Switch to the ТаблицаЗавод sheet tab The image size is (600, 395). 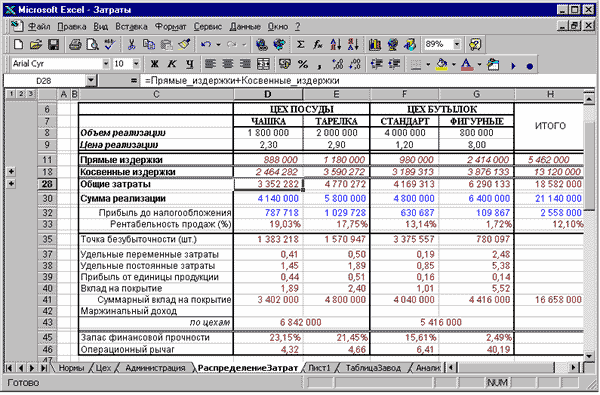click(x=373, y=368)
